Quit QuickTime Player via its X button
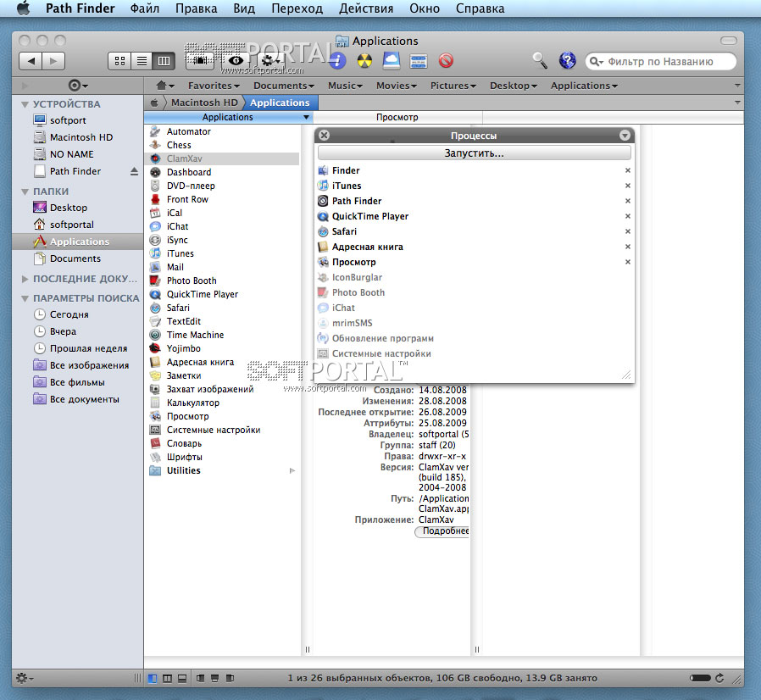Screen dimensions: 761x700 click(628, 216)
